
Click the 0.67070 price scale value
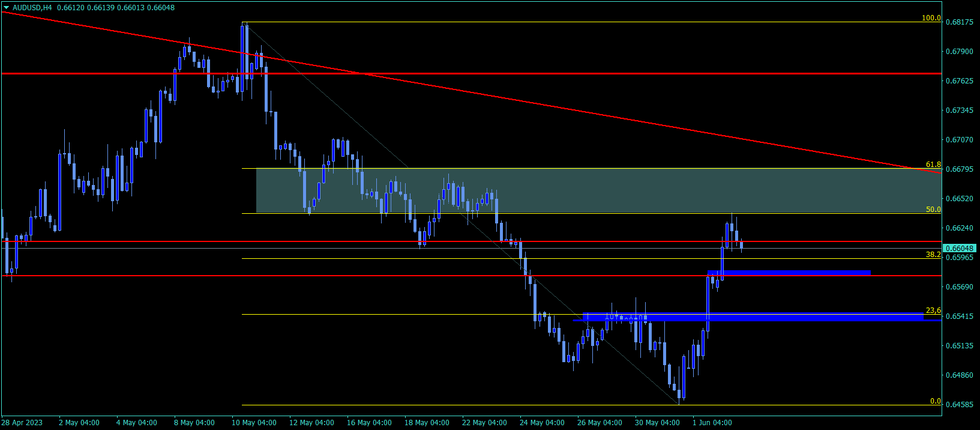coord(959,140)
